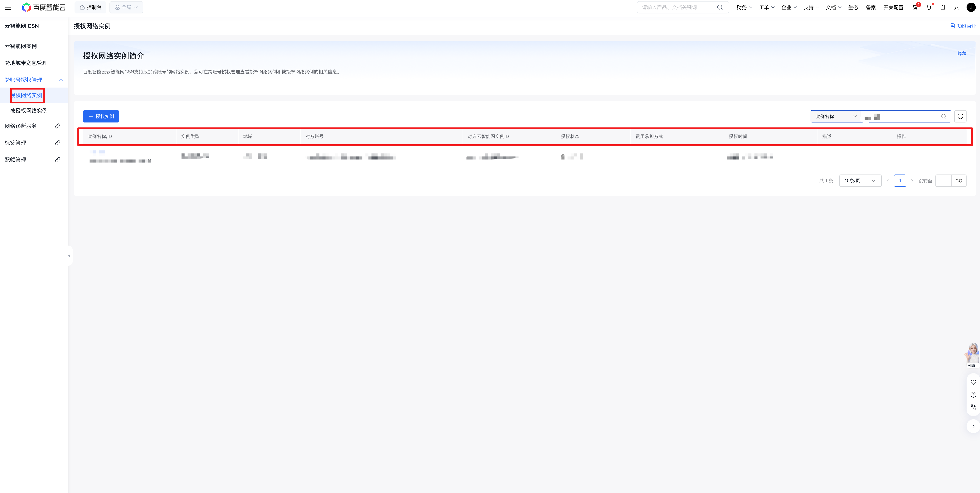Viewport: 980px width, 493px height.
Task: Open the 支持 menu
Action: 811,7
